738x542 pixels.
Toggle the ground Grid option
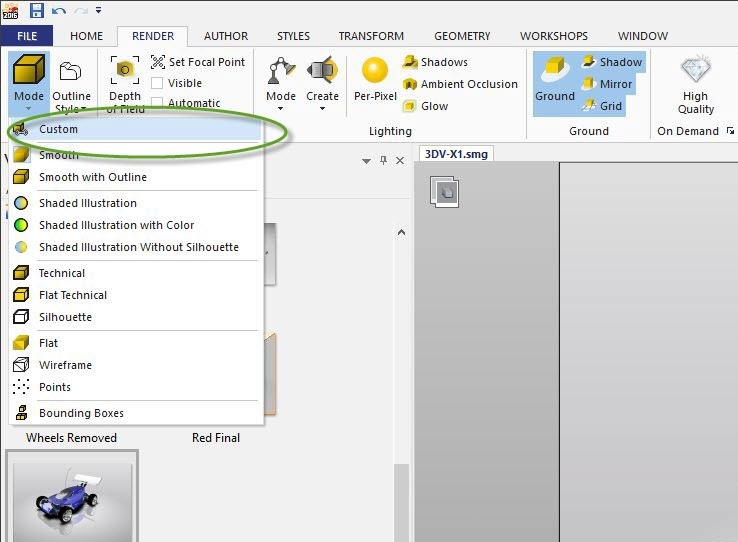tap(602, 106)
